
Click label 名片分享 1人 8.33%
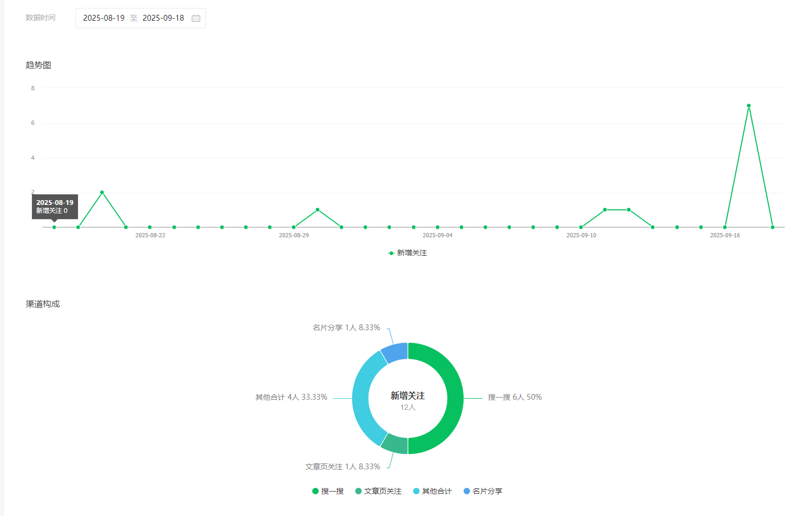[346, 328]
